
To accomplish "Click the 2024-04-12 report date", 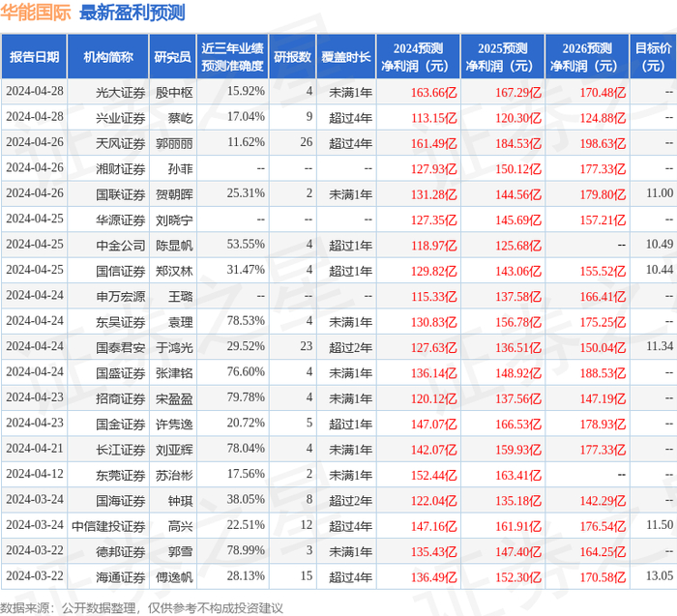I will (x=35, y=474).
